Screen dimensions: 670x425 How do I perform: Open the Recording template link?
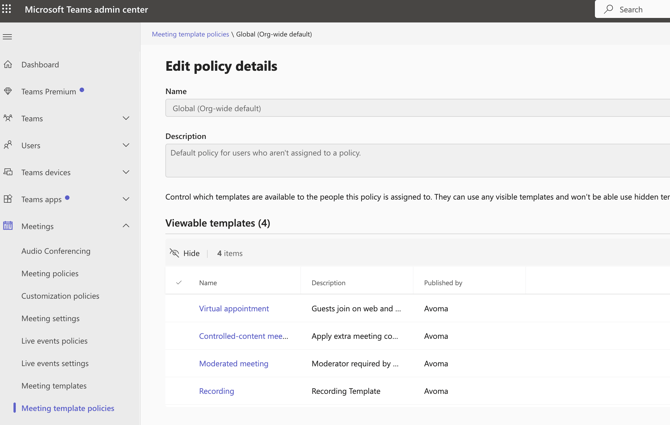click(217, 391)
